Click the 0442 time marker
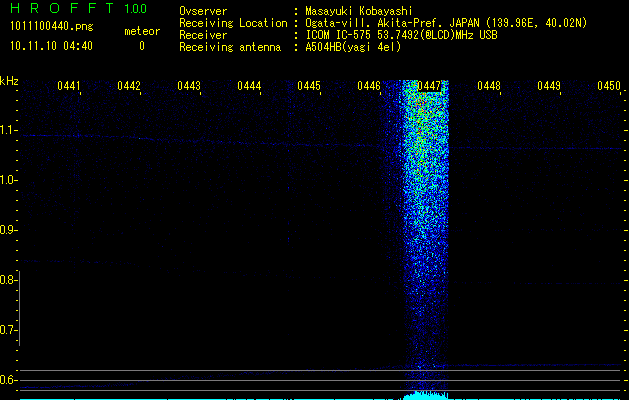 point(129,86)
